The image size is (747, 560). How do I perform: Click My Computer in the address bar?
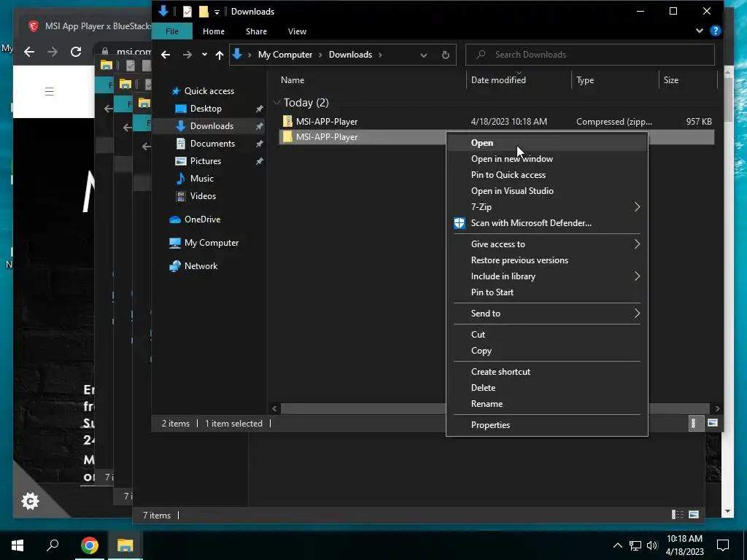[285, 55]
